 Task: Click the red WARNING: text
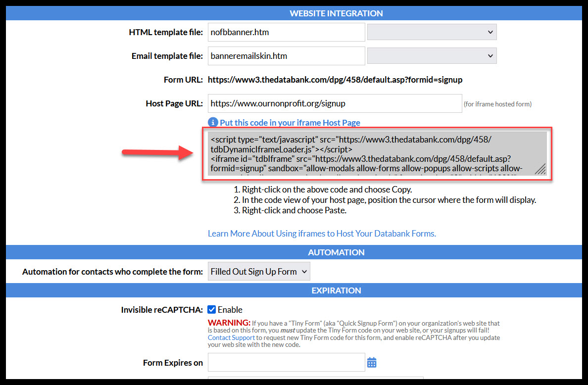[x=229, y=323]
